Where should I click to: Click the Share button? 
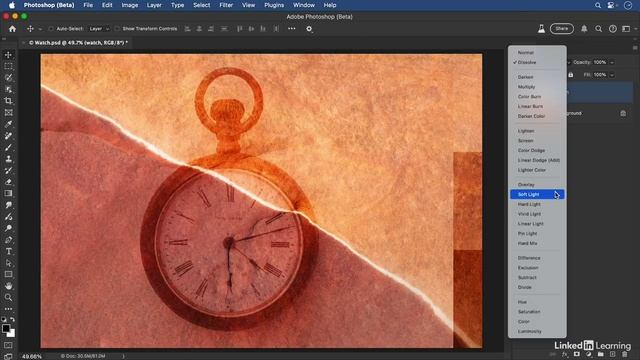[562, 29]
